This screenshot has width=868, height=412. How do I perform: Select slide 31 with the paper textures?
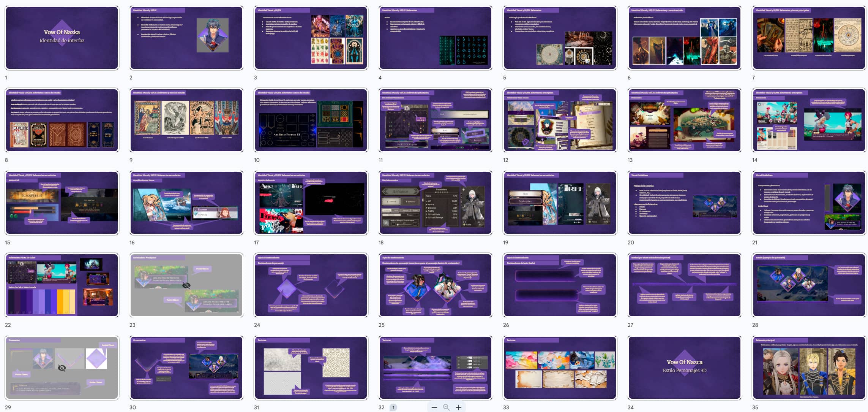tap(311, 368)
